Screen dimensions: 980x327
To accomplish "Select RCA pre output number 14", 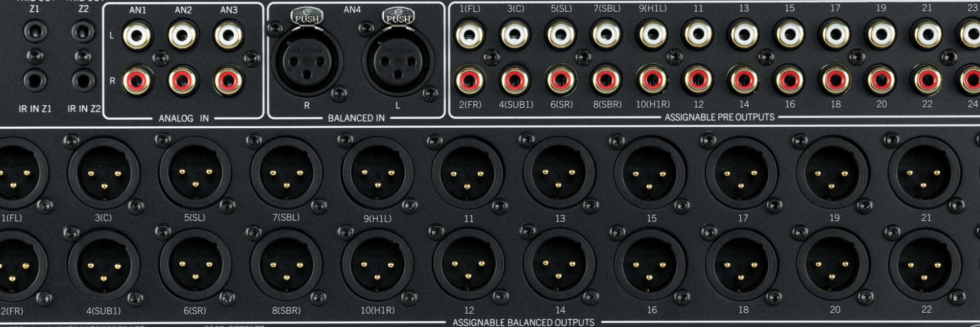I will click(x=744, y=80).
